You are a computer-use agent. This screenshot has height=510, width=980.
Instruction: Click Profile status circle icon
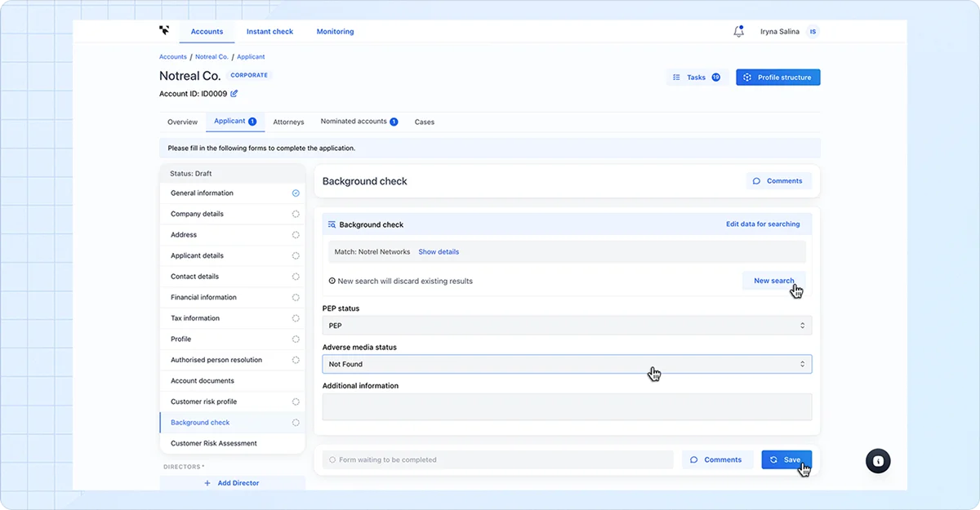[296, 339]
